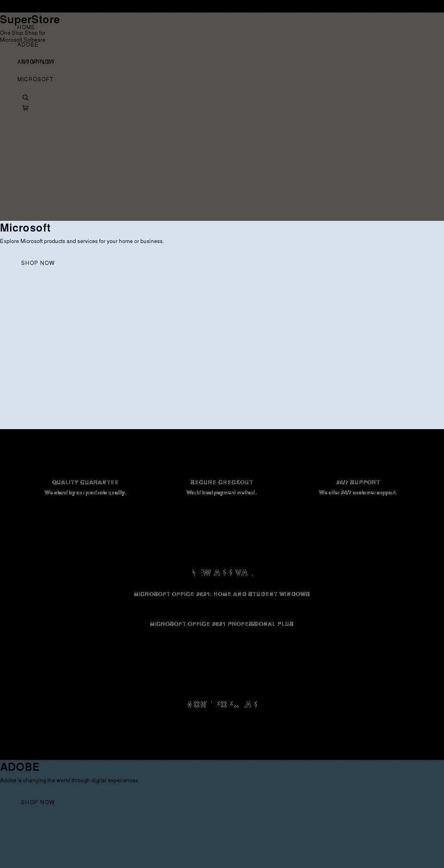Viewport: 444px width, 868px height.
Task: Click the SuperStore site title
Action: point(30,19)
